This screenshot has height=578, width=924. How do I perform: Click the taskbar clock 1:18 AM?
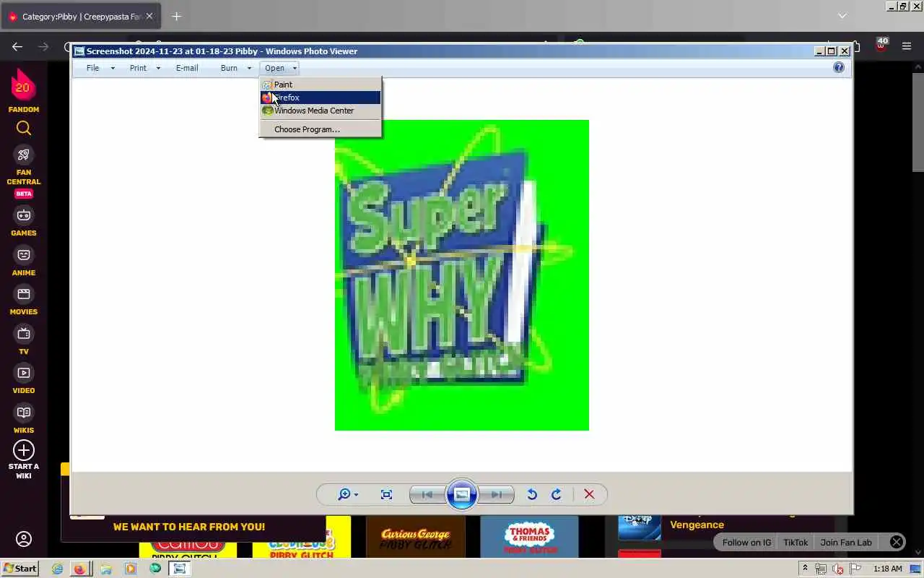pyautogui.click(x=887, y=569)
